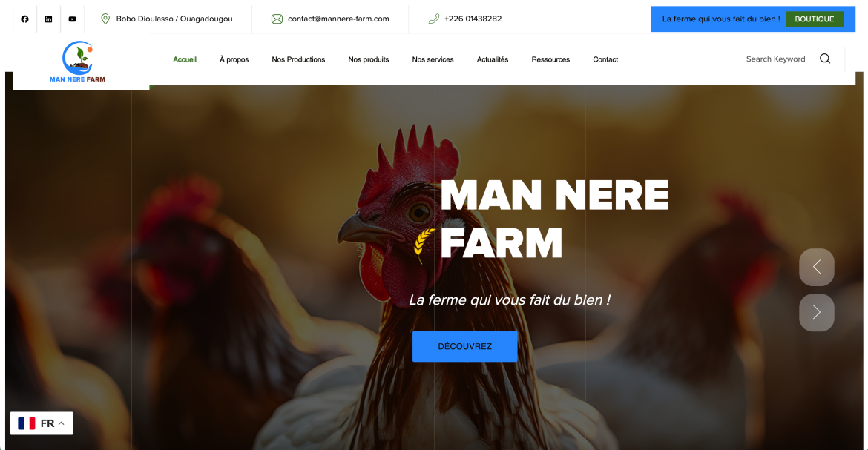The width and height of the screenshot is (868, 450).
Task: Open the Facebook social icon
Action: point(25,19)
